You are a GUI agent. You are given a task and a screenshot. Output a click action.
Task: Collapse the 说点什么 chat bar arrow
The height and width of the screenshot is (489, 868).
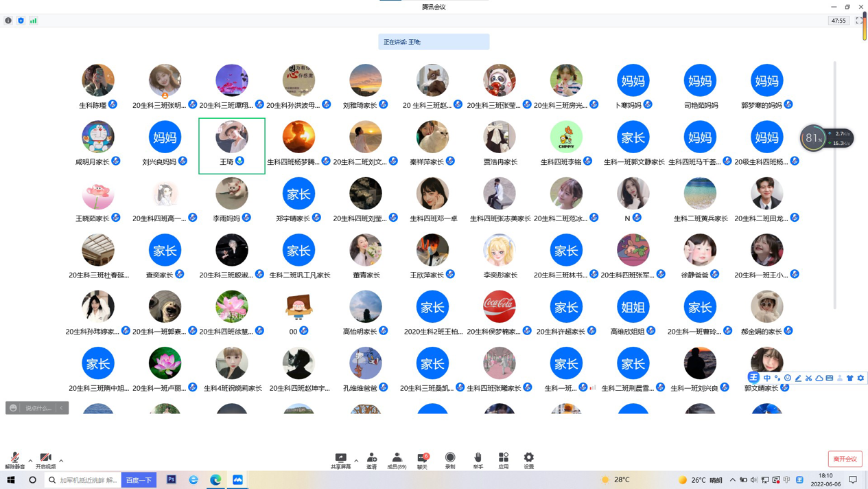(62, 408)
